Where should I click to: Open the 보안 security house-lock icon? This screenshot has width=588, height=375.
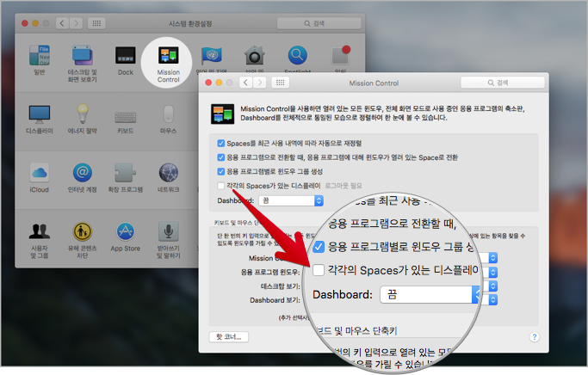(x=255, y=56)
